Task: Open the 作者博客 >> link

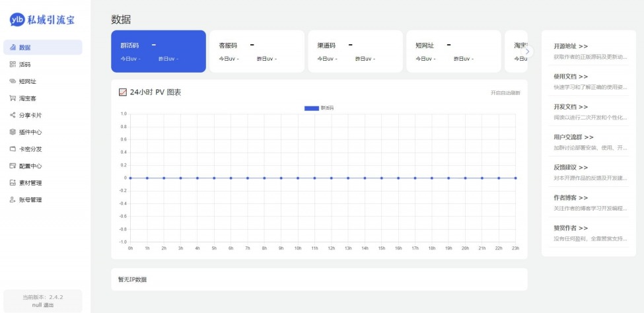Action: [571, 197]
